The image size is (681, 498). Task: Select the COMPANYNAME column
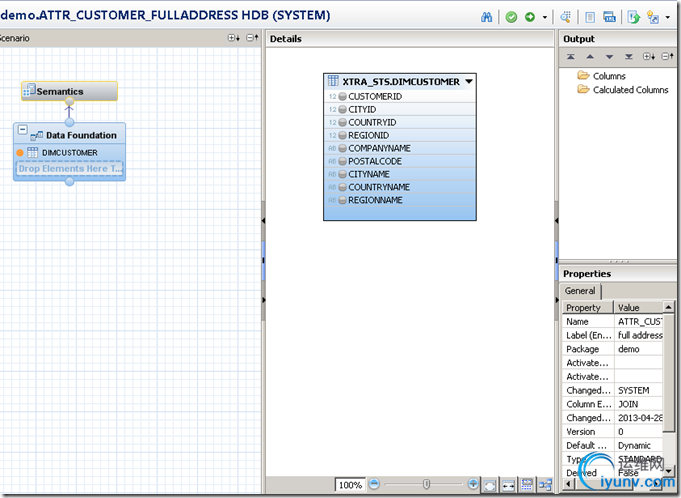379,148
